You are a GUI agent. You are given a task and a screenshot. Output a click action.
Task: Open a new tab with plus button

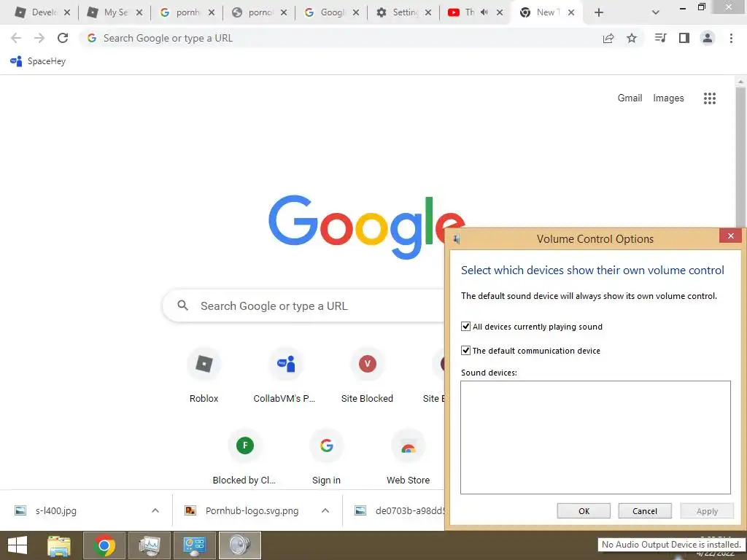[x=599, y=12]
